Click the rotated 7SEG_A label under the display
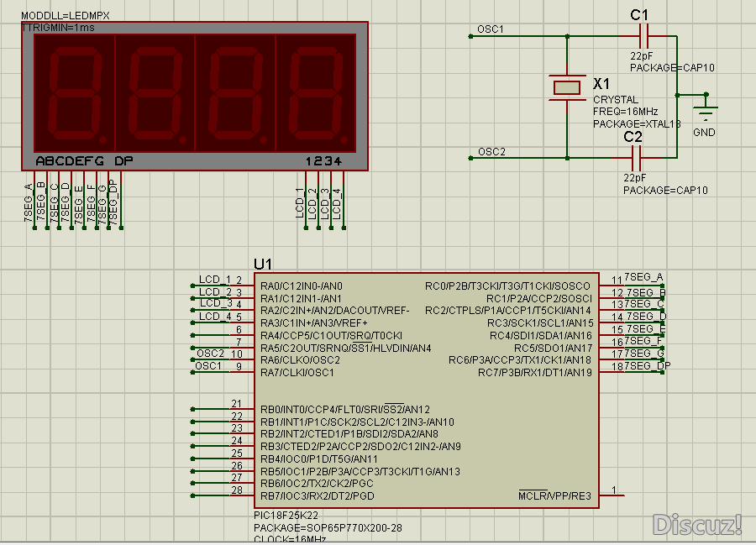756x545 pixels. click(x=29, y=202)
